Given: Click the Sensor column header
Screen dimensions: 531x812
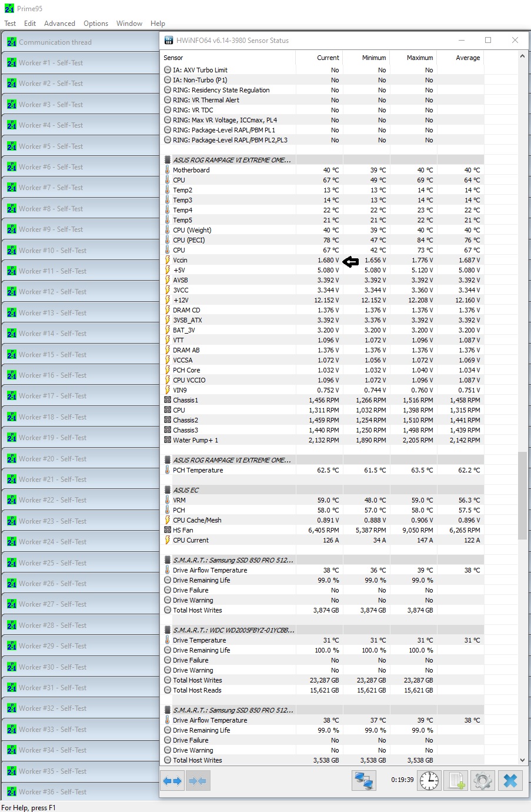Looking at the screenshot, I should 228,58.
